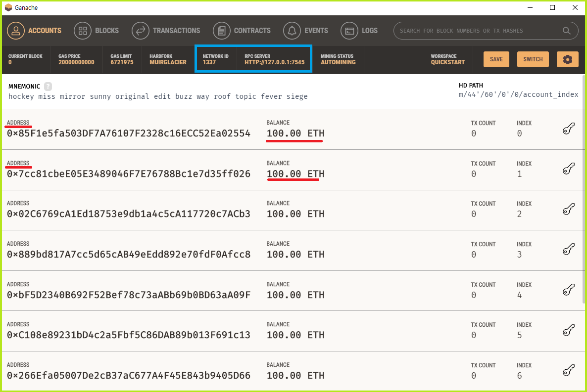The image size is (587, 392).
Task: Select address 0xbF5D2340B692F52Bef78c73aABb69b0BD63aA09F
Action: click(x=128, y=295)
